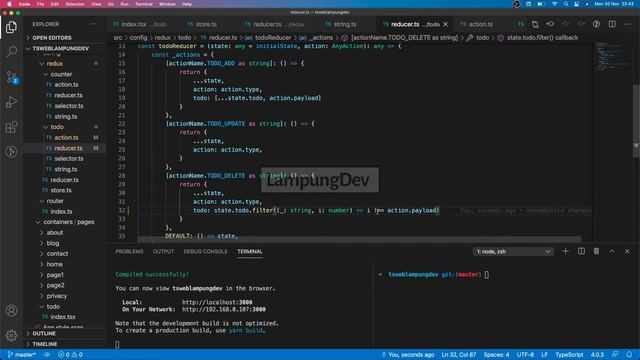Collapse the redux folder
The height and width of the screenshot is (360, 640).
tap(55, 64)
